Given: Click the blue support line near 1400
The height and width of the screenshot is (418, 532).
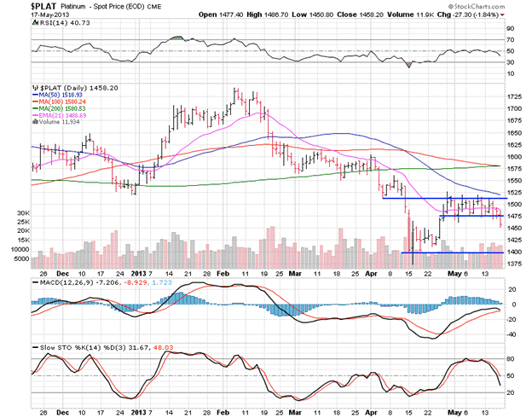Looking at the screenshot, I should point(452,253).
